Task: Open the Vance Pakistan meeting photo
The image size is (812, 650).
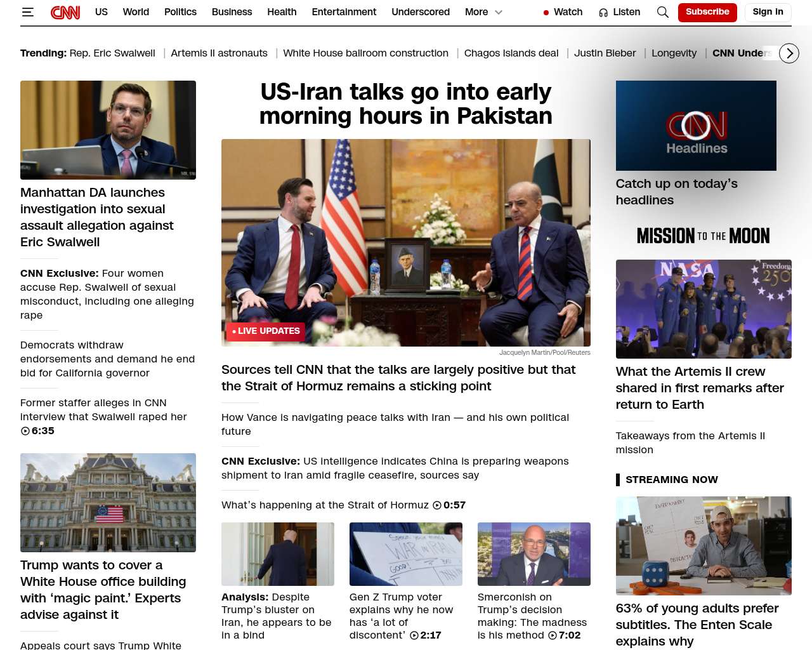Action: click(406, 242)
